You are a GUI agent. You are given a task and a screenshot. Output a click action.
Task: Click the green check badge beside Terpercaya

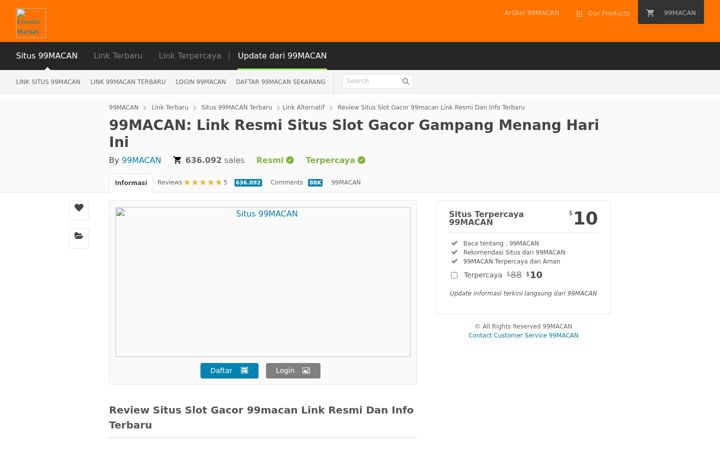[361, 160]
